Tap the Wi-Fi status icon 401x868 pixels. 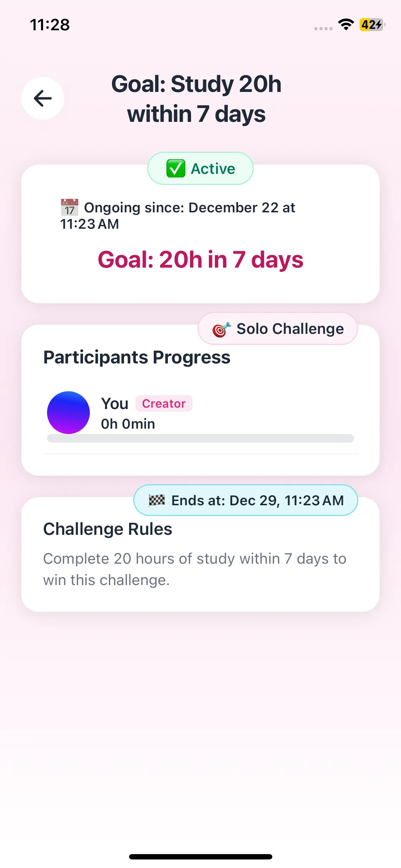(x=346, y=25)
